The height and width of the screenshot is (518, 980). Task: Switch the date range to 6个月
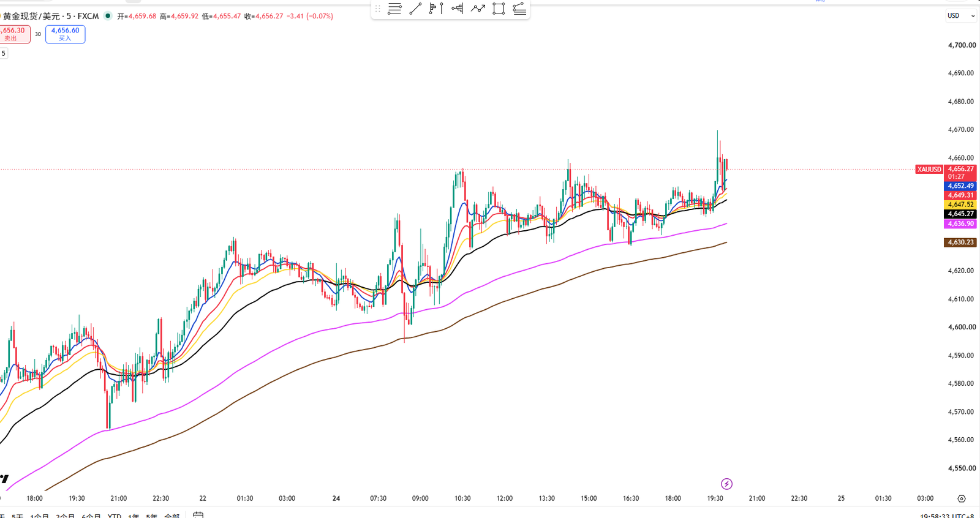coord(91,516)
